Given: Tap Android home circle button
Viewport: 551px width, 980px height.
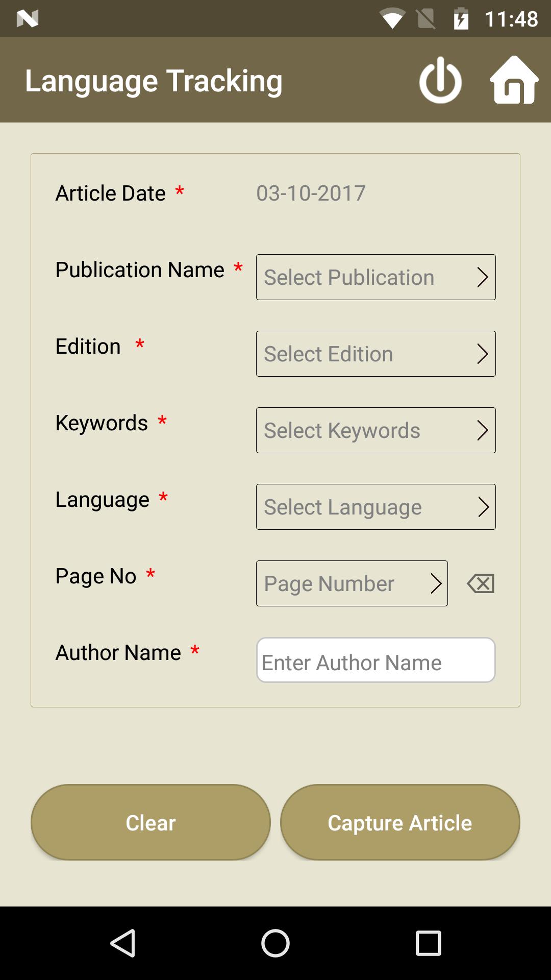Looking at the screenshot, I should click(275, 943).
